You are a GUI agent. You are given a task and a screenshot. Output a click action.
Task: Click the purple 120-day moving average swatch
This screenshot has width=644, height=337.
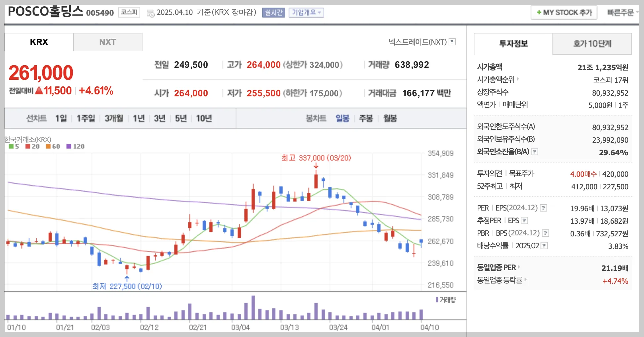click(x=69, y=146)
